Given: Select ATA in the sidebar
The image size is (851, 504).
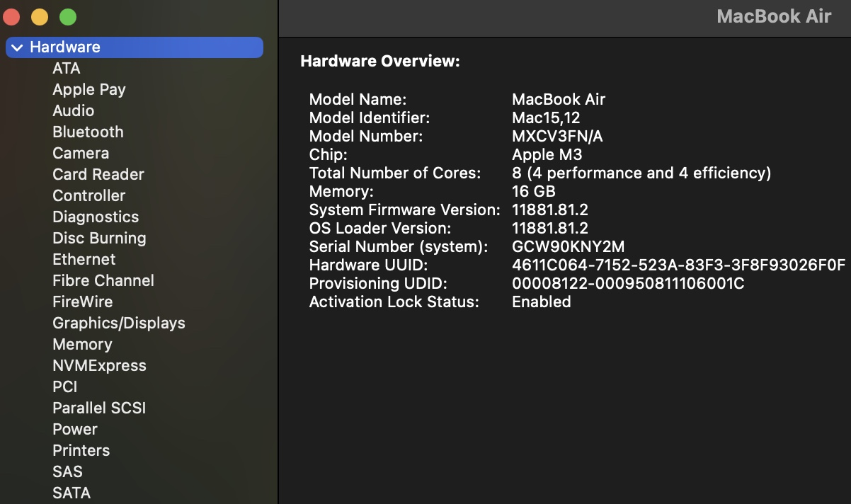Looking at the screenshot, I should point(66,68).
